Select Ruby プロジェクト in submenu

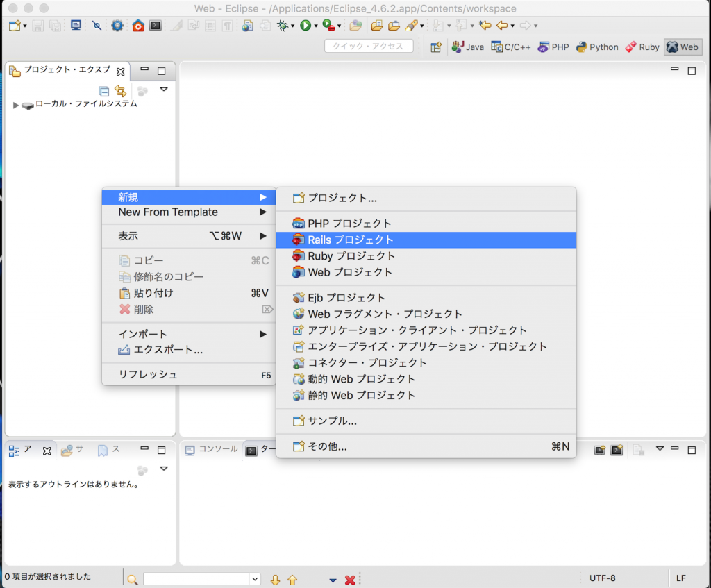[x=426, y=256]
